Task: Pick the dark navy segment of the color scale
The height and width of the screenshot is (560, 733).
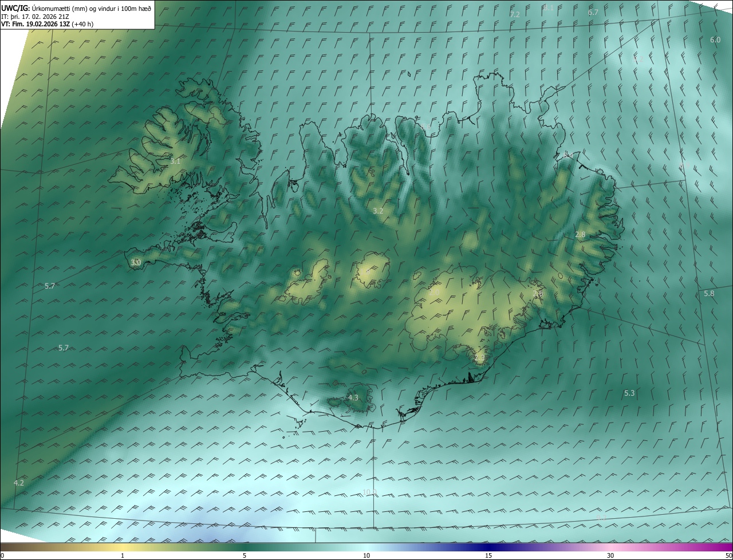Action: (488, 547)
